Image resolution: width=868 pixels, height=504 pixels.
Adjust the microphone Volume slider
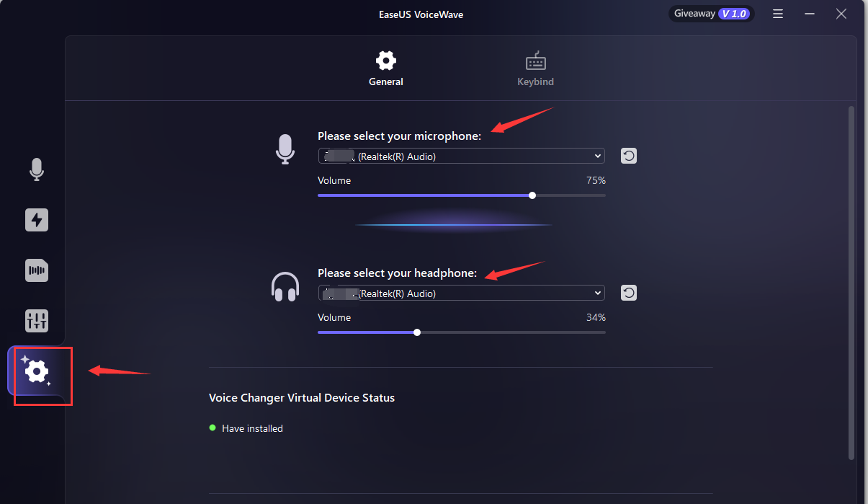532,195
